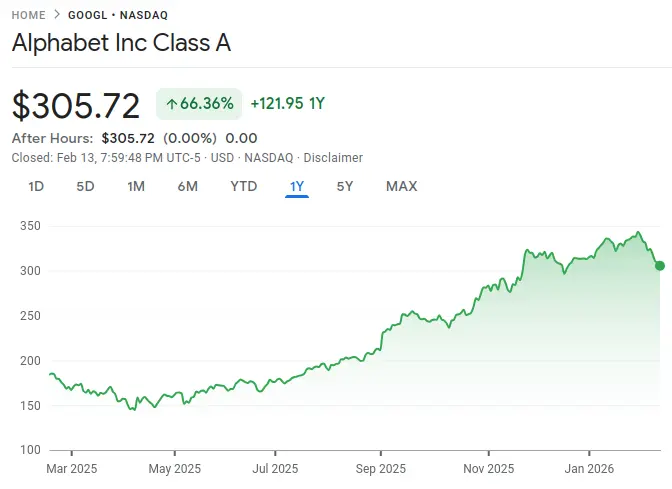Switch to the 5Y time range
672x489 pixels.
[x=344, y=186]
